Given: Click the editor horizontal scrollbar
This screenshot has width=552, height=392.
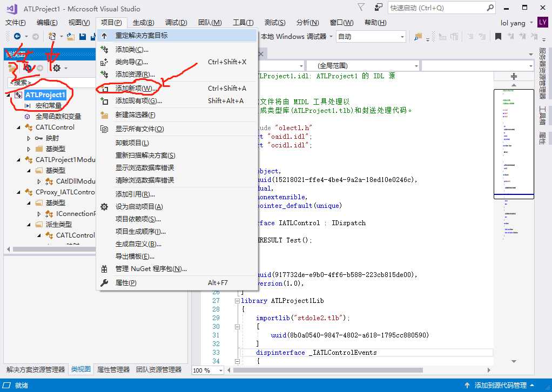Looking at the screenshot, I should [328, 370].
